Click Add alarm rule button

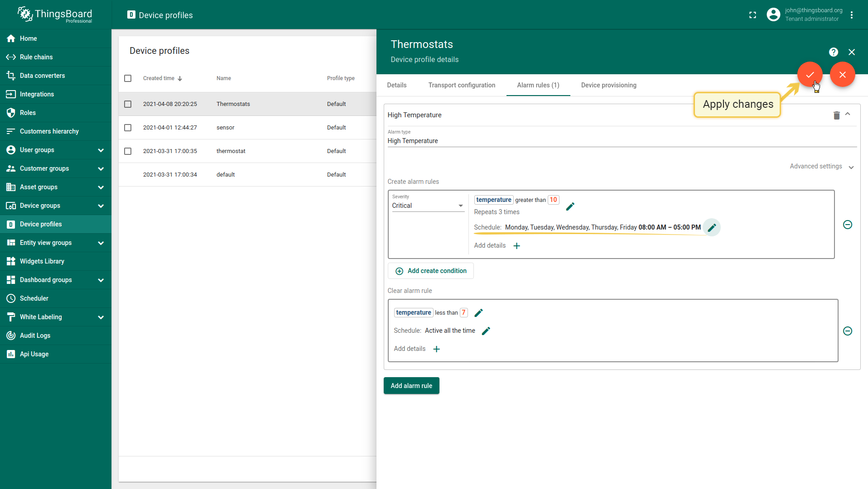[x=411, y=386]
